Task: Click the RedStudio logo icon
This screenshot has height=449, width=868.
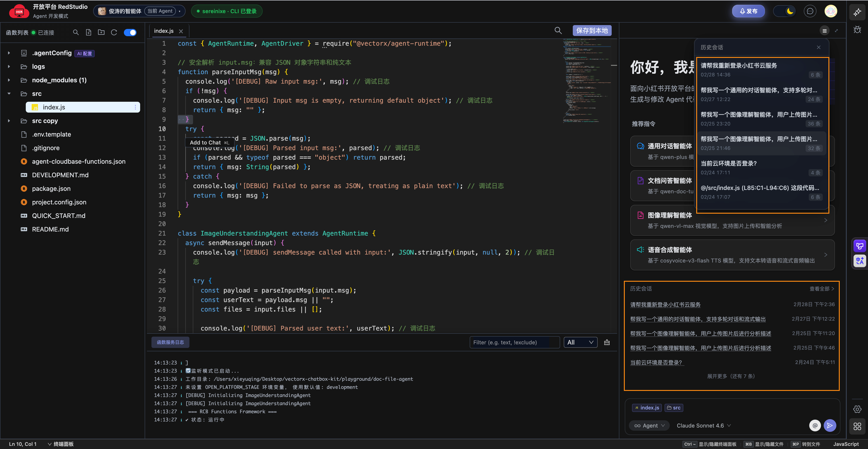Action: coord(19,12)
